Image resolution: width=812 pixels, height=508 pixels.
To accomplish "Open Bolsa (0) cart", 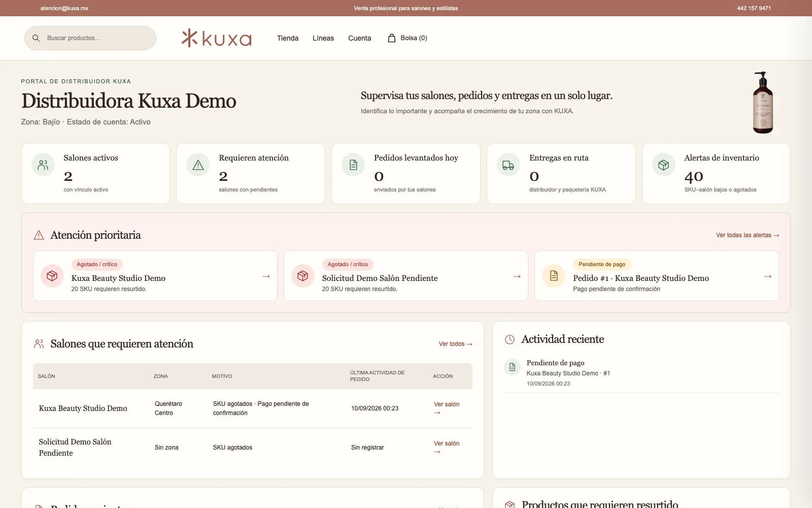I will point(408,38).
